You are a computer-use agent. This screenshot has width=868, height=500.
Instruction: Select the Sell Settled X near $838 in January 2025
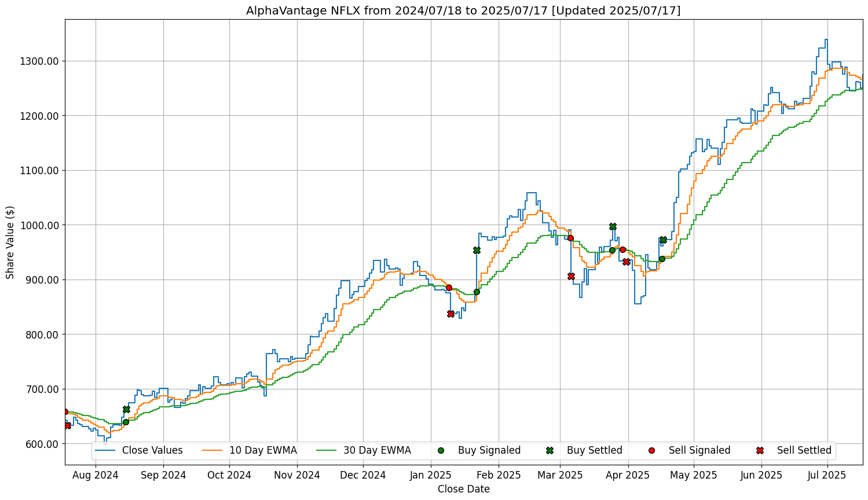451,314
